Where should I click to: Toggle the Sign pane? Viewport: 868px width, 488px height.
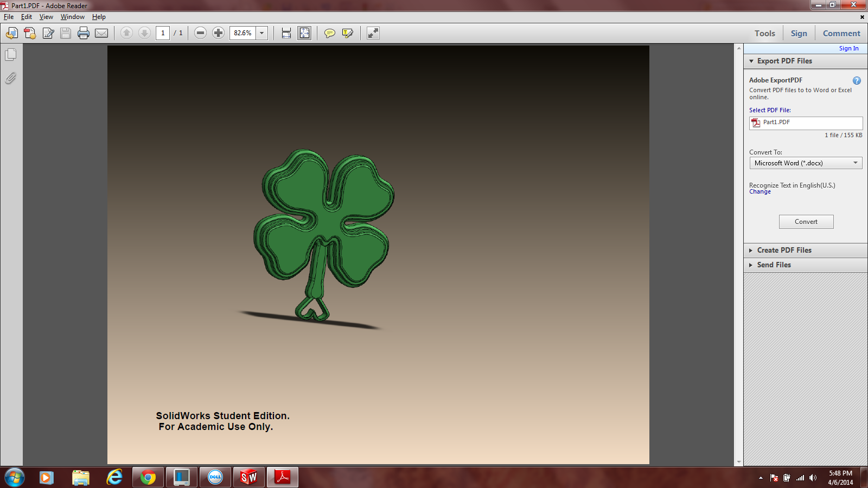coord(799,34)
